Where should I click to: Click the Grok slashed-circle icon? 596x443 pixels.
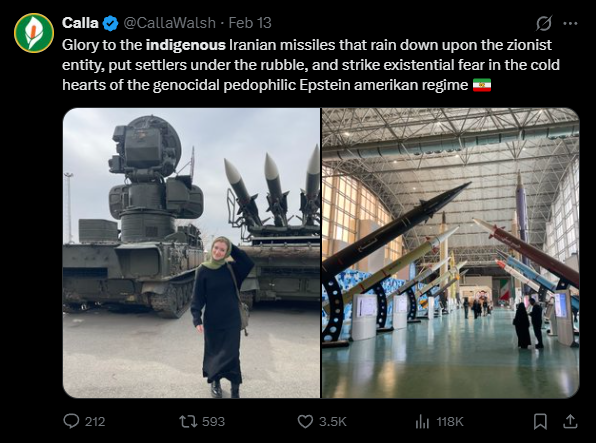(x=544, y=23)
